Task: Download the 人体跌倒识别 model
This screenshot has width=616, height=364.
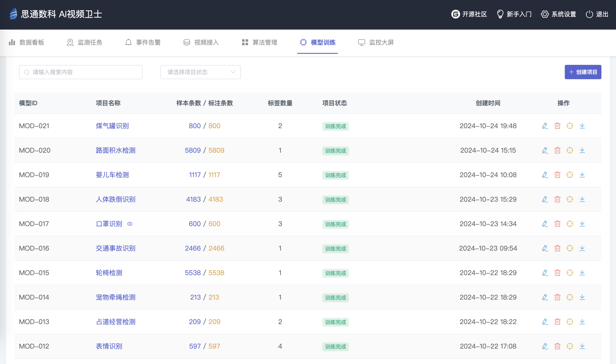Action: coord(582,199)
